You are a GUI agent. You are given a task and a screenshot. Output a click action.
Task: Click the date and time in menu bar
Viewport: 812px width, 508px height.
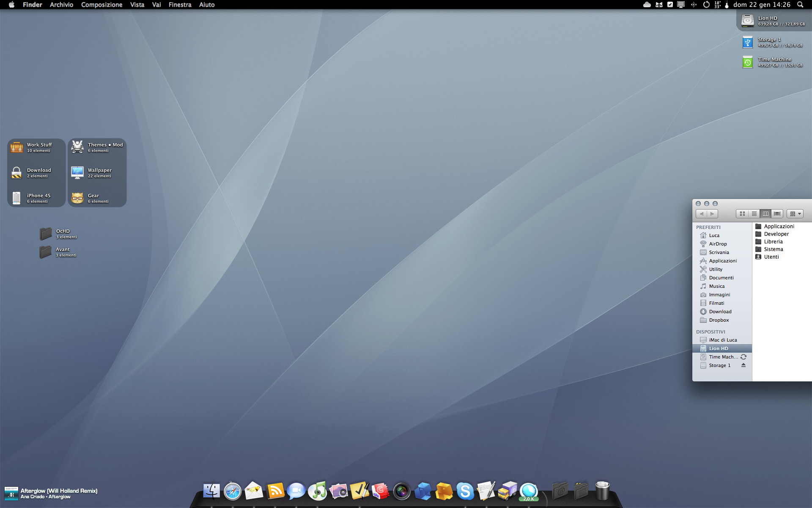(762, 5)
